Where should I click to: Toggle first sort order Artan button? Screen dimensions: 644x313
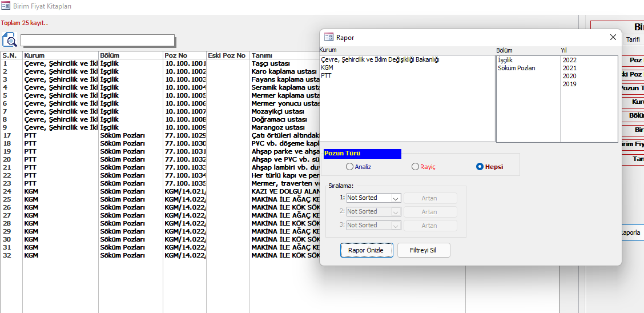[430, 198]
